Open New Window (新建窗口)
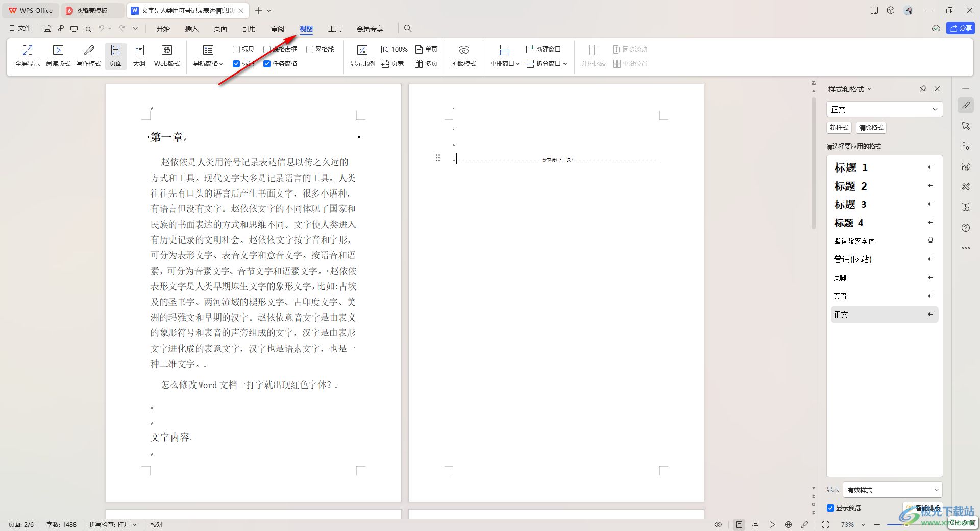Image resolution: width=980 pixels, height=531 pixels. 544,50
